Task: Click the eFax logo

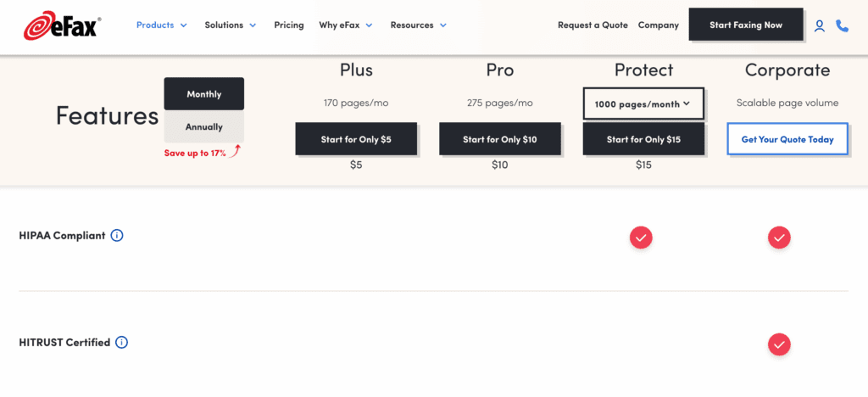Action: coord(61,25)
